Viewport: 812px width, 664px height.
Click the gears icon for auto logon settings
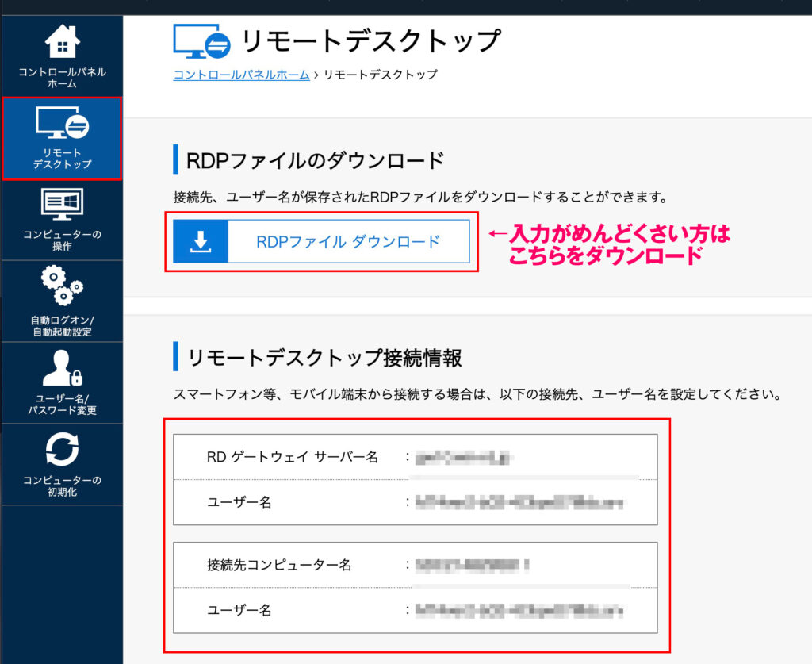click(x=62, y=286)
